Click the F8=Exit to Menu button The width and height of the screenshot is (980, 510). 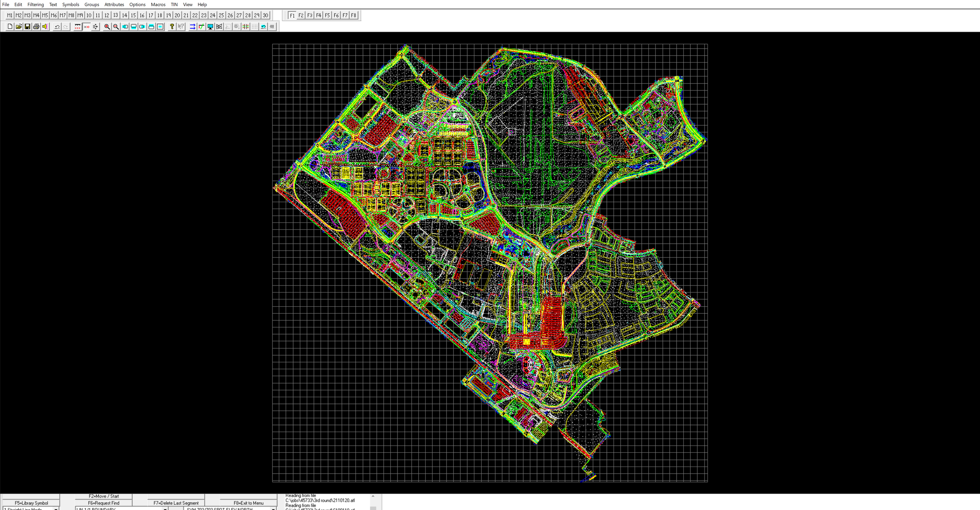249,503
